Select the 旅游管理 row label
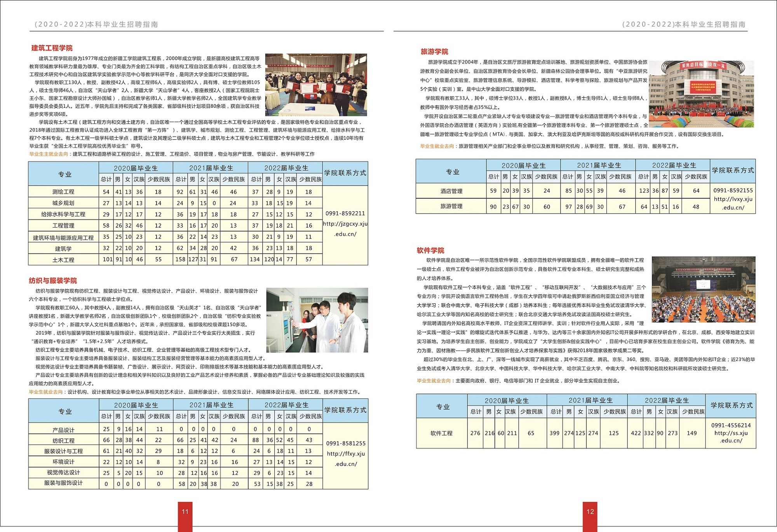 tap(451, 206)
